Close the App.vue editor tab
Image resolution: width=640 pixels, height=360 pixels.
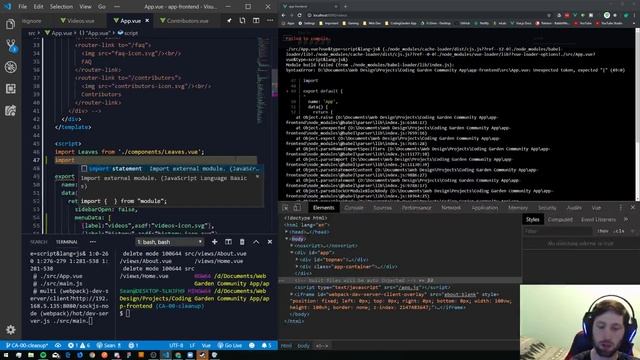[x=147, y=20]
